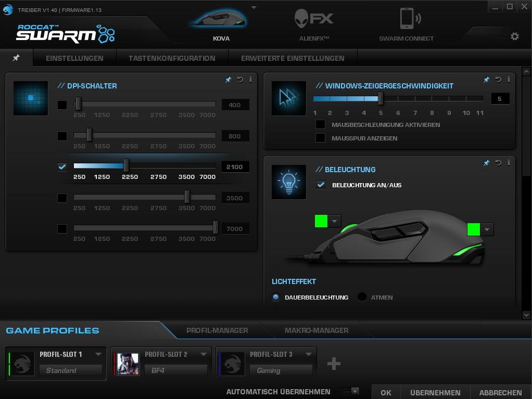532x399 pixels.
Task: Click the Gaming profile name field
Action: [281, 370]
